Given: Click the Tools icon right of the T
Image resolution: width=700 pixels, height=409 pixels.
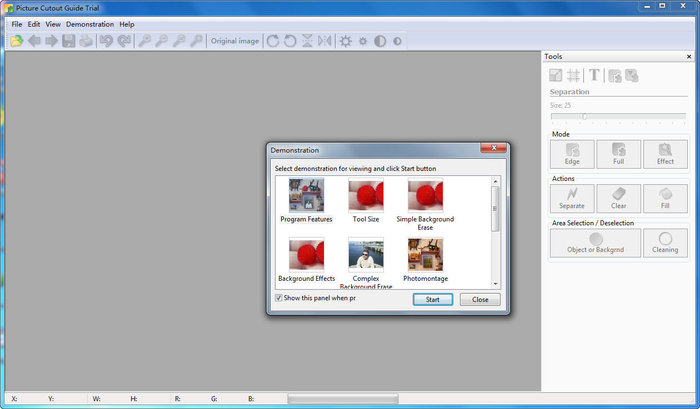Looking at the screenshot, I should click(615, 75).
